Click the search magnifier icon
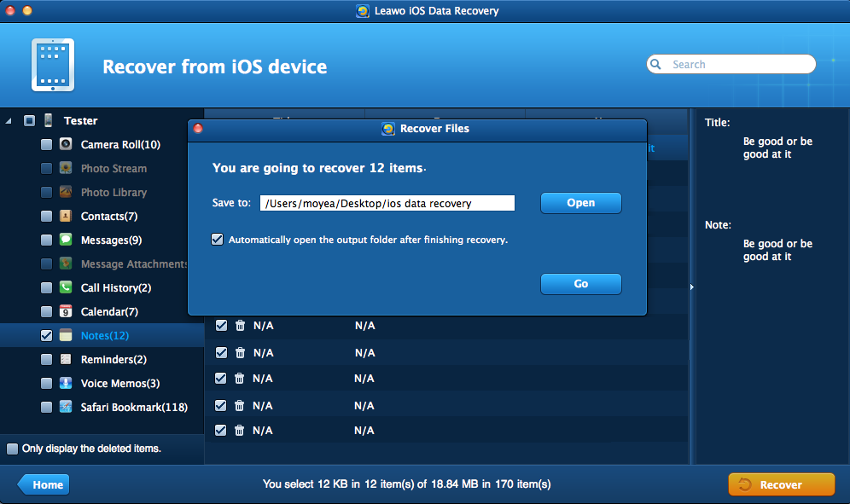This screenshot has height=504, width=850. (655, 64)
